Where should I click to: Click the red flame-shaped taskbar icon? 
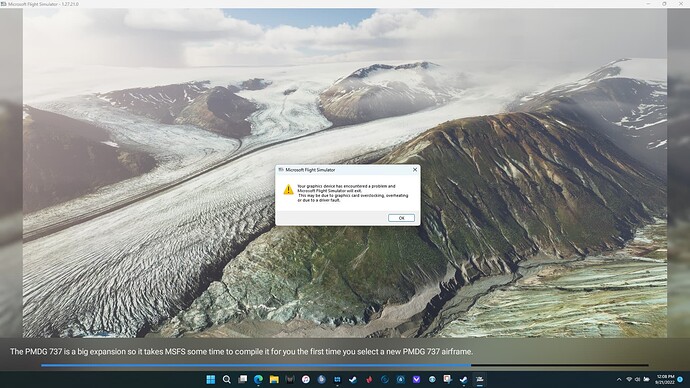click(369, 379)
